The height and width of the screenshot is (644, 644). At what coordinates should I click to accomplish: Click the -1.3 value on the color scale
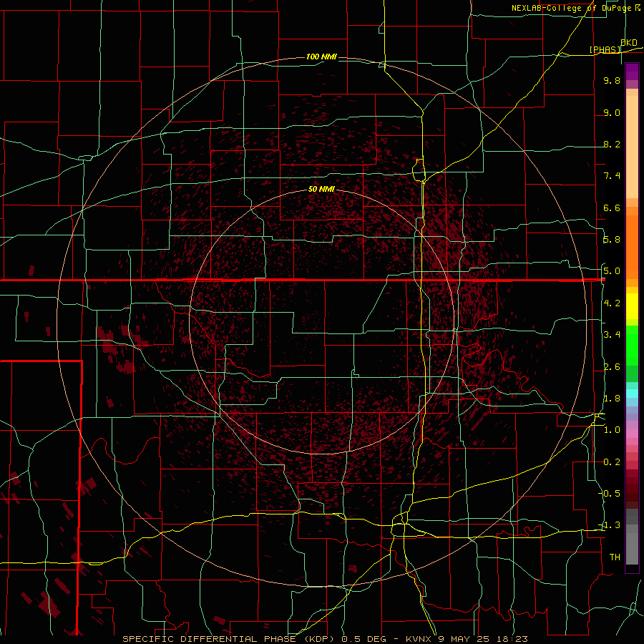(x=610, y=525)
